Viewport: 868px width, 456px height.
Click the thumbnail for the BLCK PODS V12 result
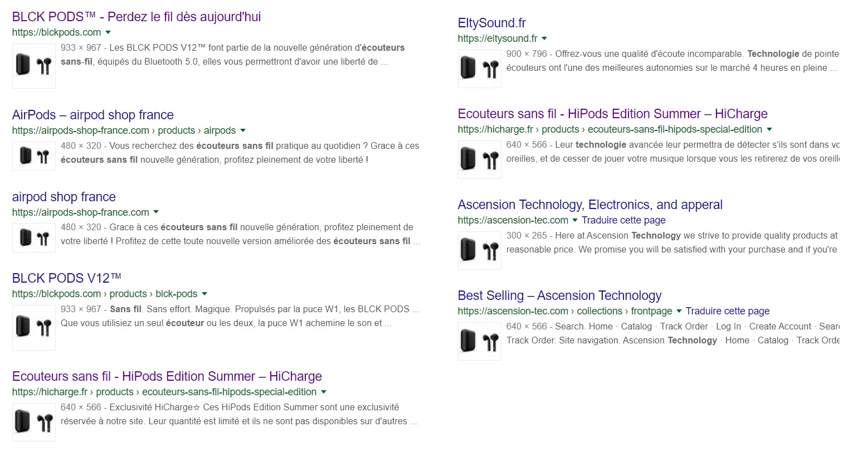click(34, 327)
